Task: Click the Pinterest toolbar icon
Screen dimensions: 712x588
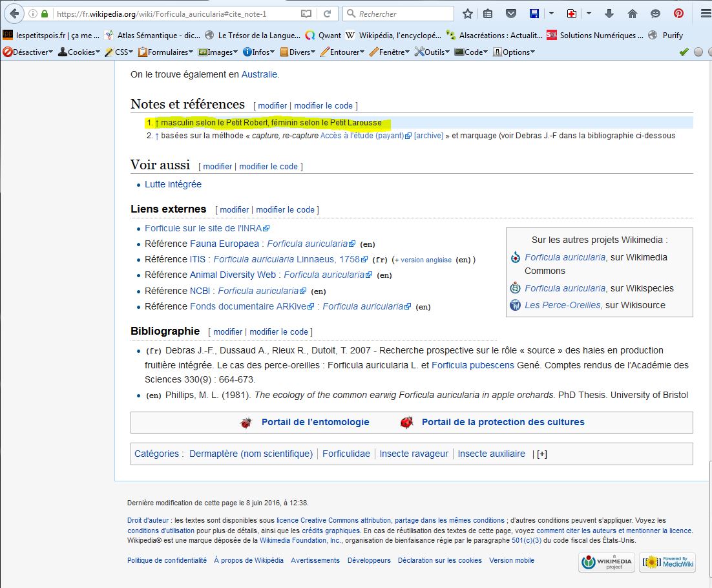Action: click(678, 14)
